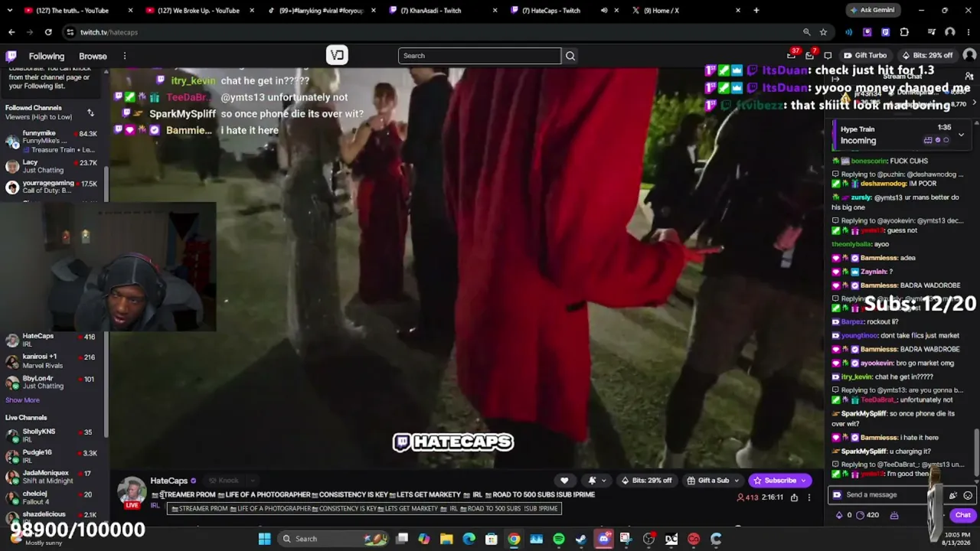Open Google Chrome from the taskbar
Screen dimensions: 980x551
514,539
